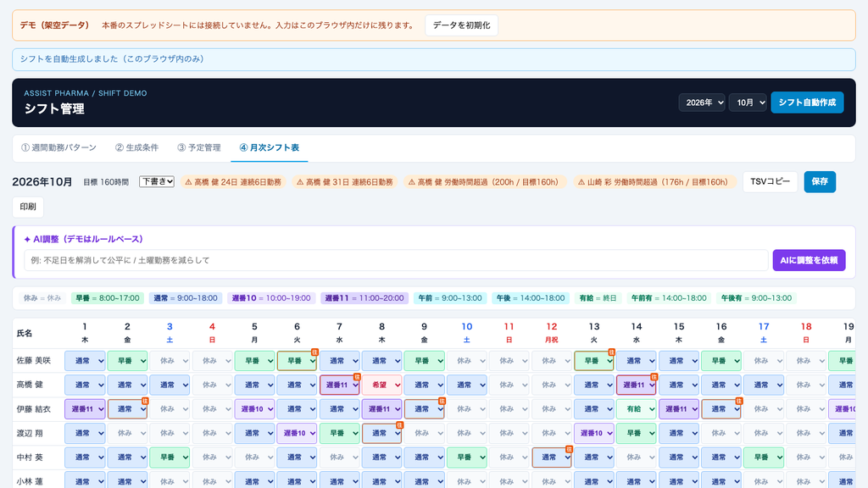The image size is (868, 488).
Task: Click the 2026年10月 heading
Action: (x=42, y=182)
